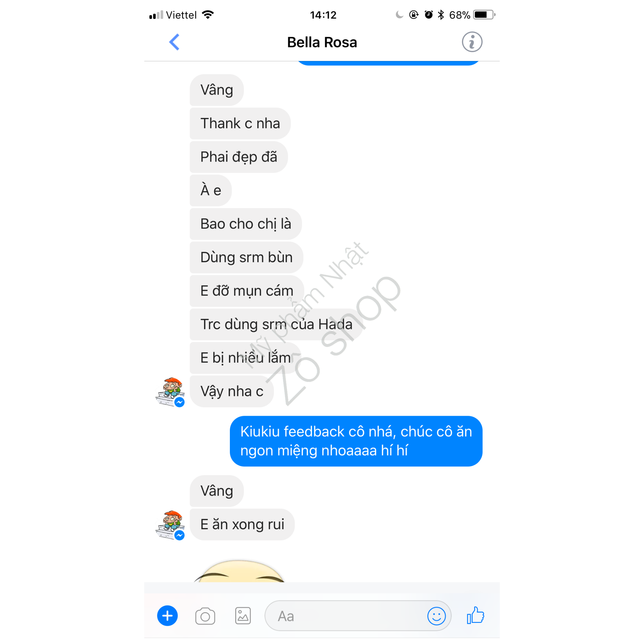
Task: Tap the sticker at the bottom of chat
Action: 239,571
